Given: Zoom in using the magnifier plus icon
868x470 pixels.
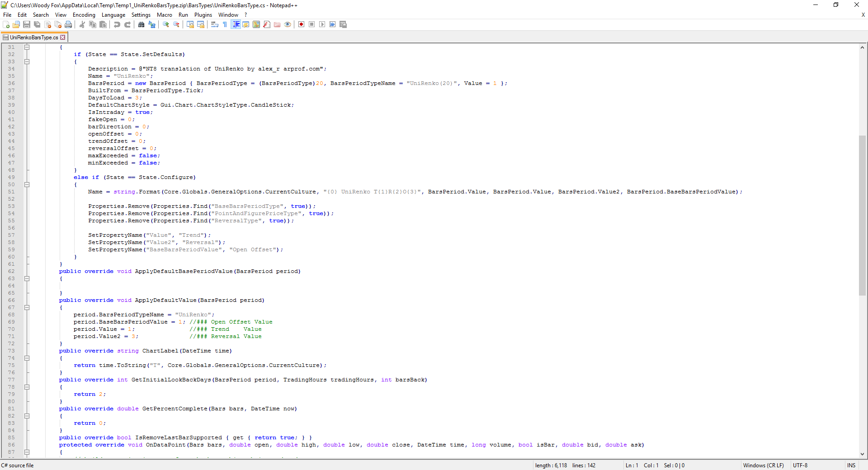Looking at the screenshot, I should [166, 24].
